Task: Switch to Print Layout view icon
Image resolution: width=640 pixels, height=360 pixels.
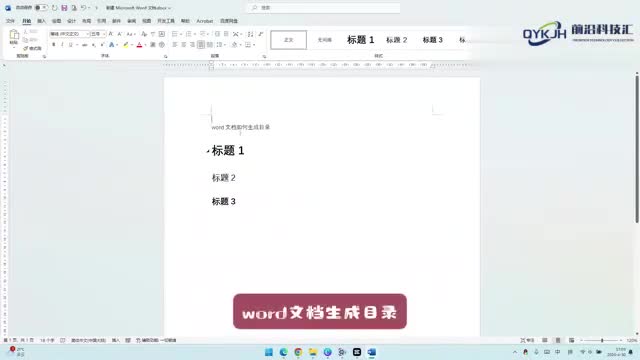Action: pyautogui.click(x=558, y=340)
